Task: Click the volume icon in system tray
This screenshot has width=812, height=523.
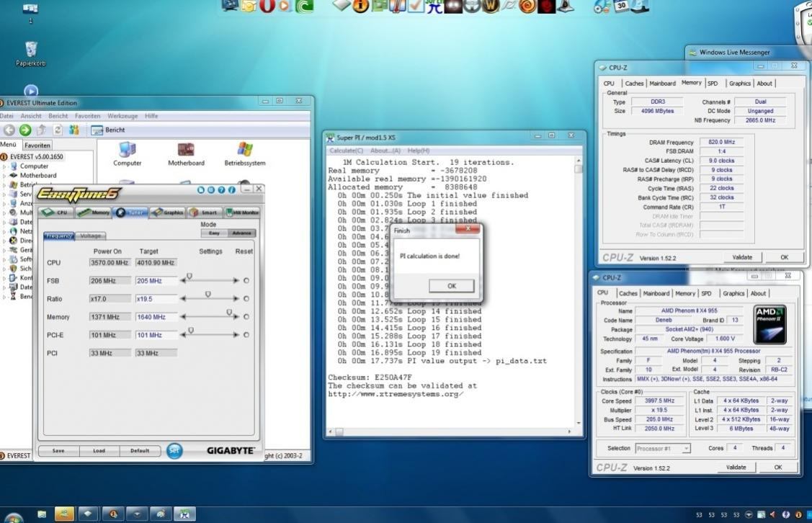Action: (x=773, y=514)
